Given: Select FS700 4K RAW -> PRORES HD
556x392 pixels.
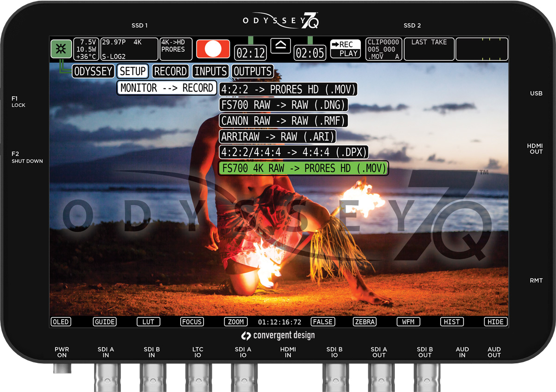Looking at the screenshot, I should click(303, 169).
